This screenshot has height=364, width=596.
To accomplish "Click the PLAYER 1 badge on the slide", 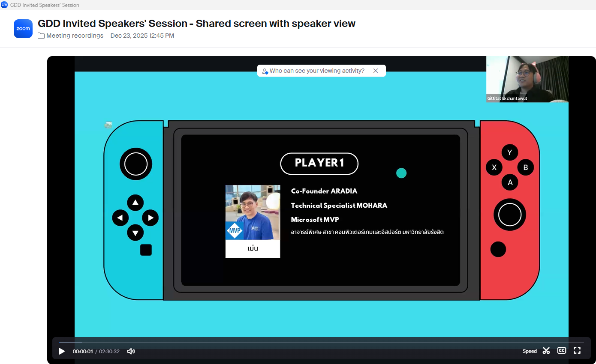I will click(x=319, y=164).
